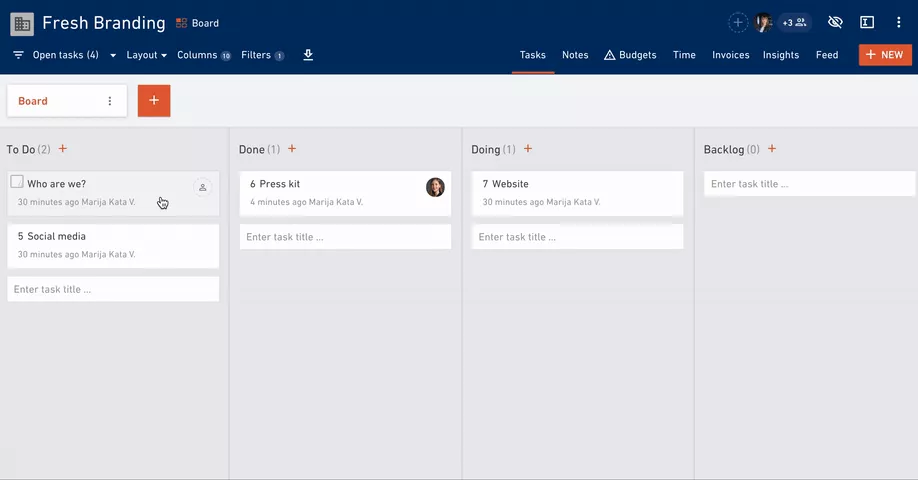The height and width of the screenshot is (480, 918).
Task: Switch to the Feed tab
Action: (827, 55)
